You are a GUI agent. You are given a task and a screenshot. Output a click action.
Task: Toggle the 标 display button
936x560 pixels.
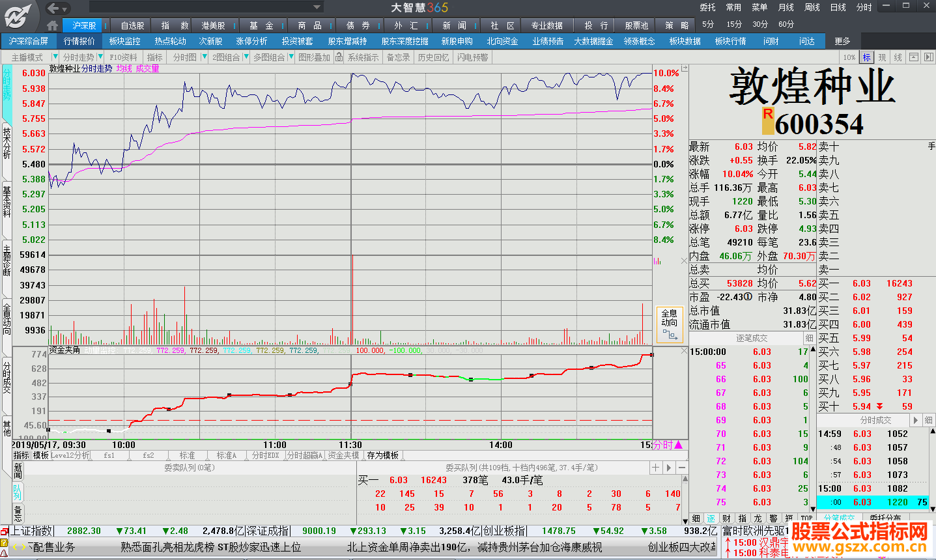coord(866,57)
